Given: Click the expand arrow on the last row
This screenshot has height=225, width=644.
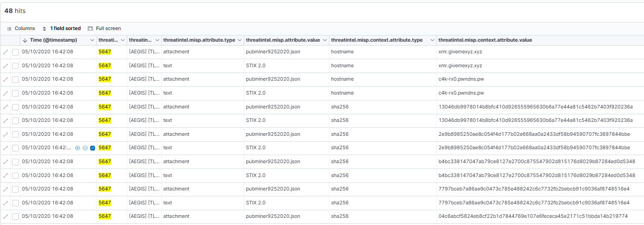Looking at the screenshot, I should coord(5,216).
